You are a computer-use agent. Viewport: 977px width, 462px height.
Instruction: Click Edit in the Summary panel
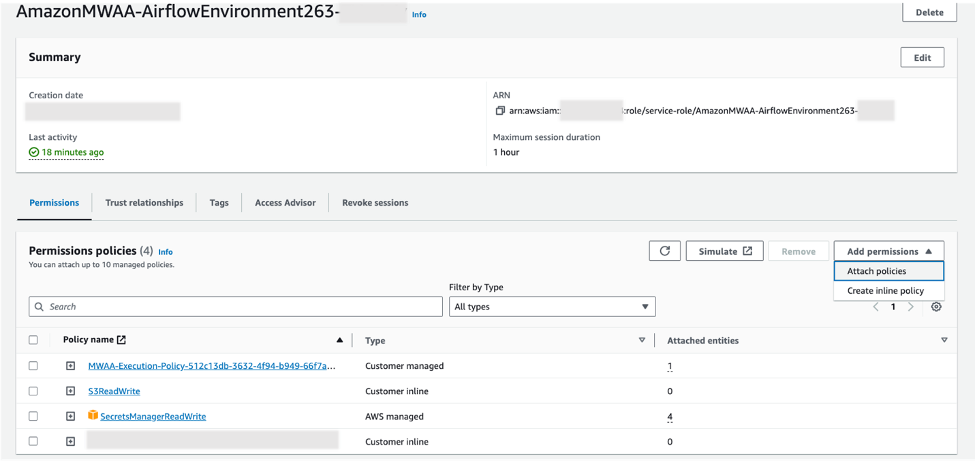click(922, 57)
